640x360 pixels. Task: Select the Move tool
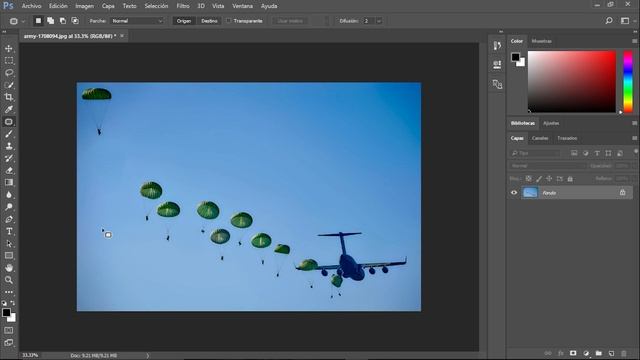click(9, 49)
